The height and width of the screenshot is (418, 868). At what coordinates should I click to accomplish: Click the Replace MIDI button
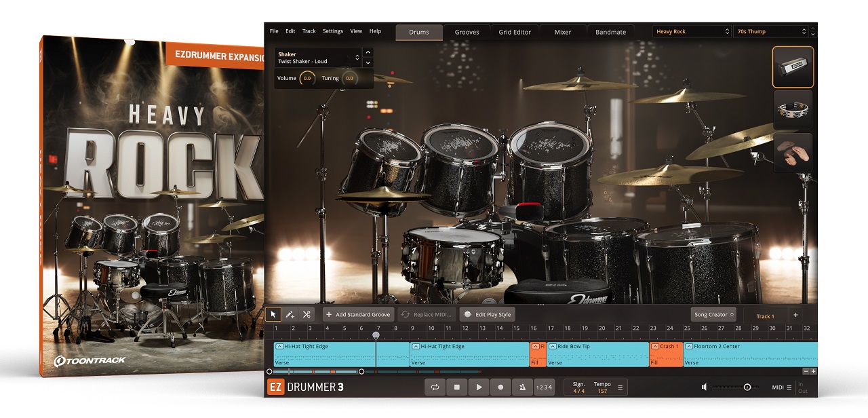426,314
